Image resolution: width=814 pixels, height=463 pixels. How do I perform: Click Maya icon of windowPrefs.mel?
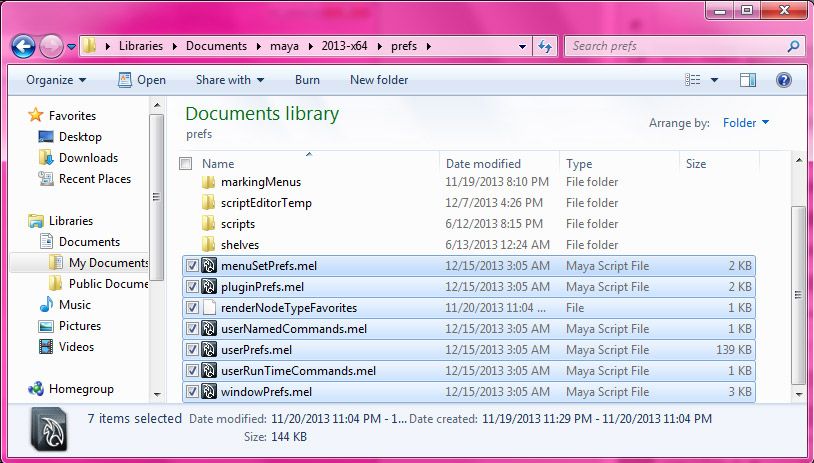point(209,392)
